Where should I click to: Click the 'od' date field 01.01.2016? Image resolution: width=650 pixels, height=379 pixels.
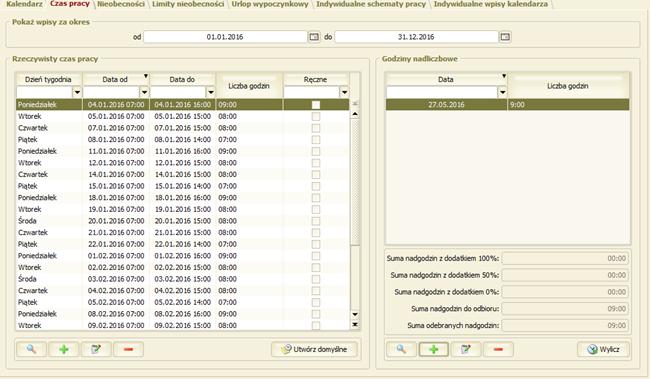point(225,37)
